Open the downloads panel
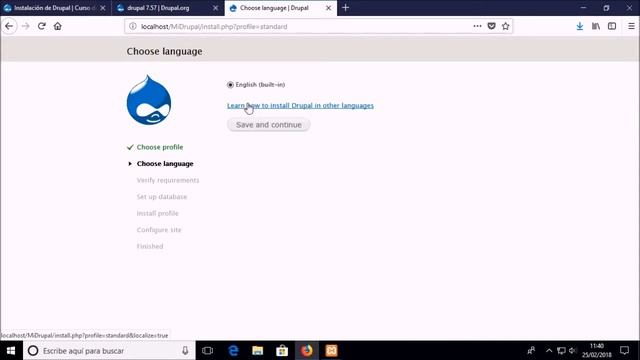Image resolution: width=640 pixels, height=360 pixels. point(580,26)
